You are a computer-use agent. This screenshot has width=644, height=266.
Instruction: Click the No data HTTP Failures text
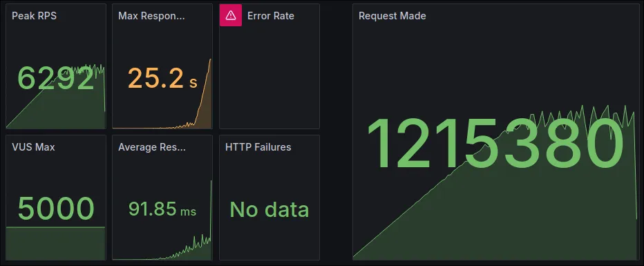point(269,209)
